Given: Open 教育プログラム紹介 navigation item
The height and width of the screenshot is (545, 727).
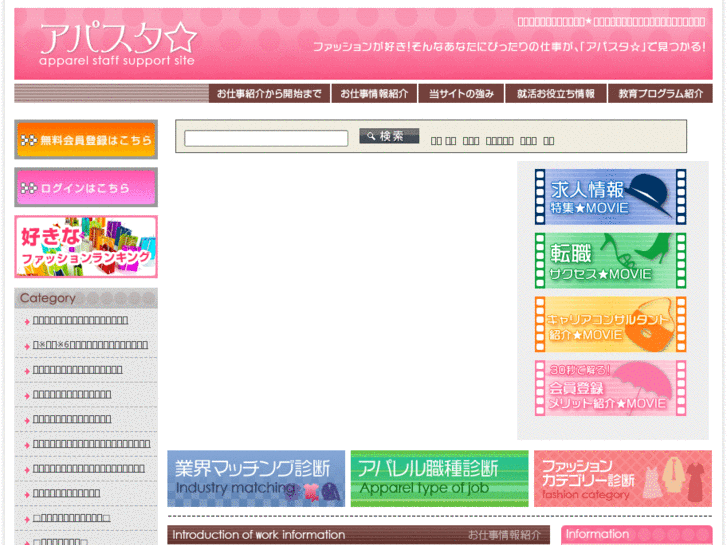Looking at the screenshot, I should (660, 94).
